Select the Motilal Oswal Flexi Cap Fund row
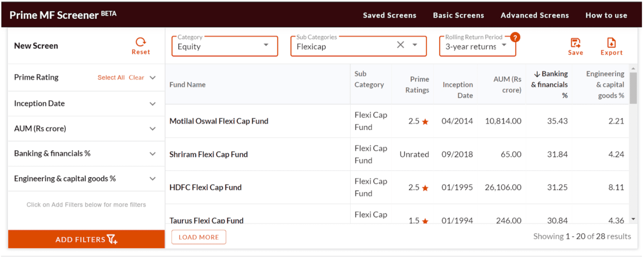This screenshot has width=644, height=259. [x=397, y=121]
